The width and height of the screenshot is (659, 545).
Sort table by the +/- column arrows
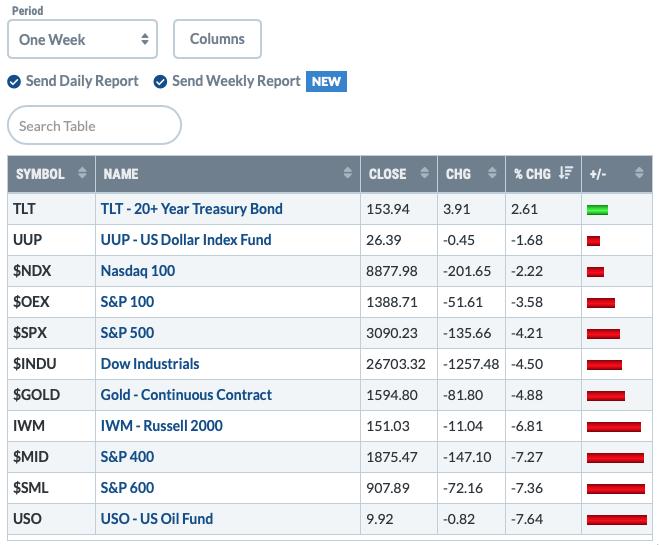639,173
